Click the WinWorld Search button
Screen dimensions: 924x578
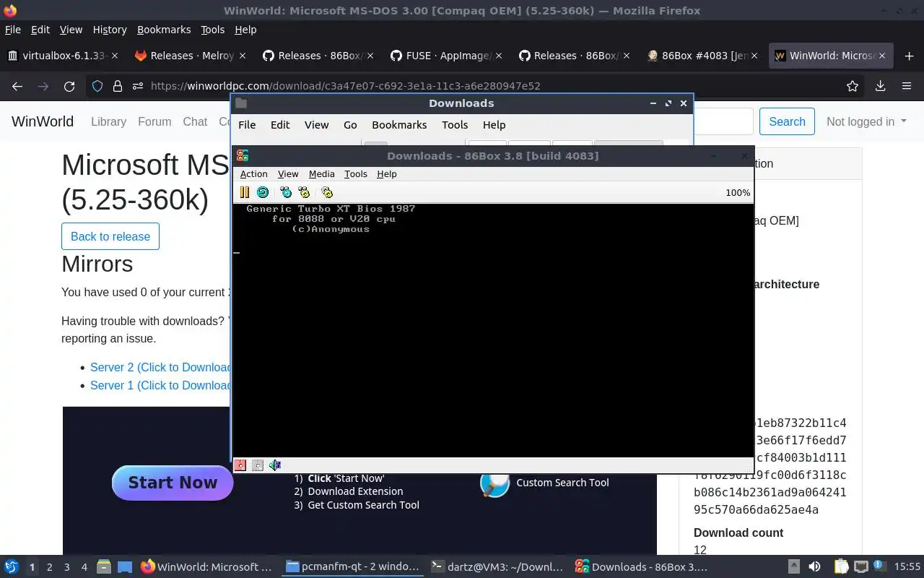tap(787, 121)
